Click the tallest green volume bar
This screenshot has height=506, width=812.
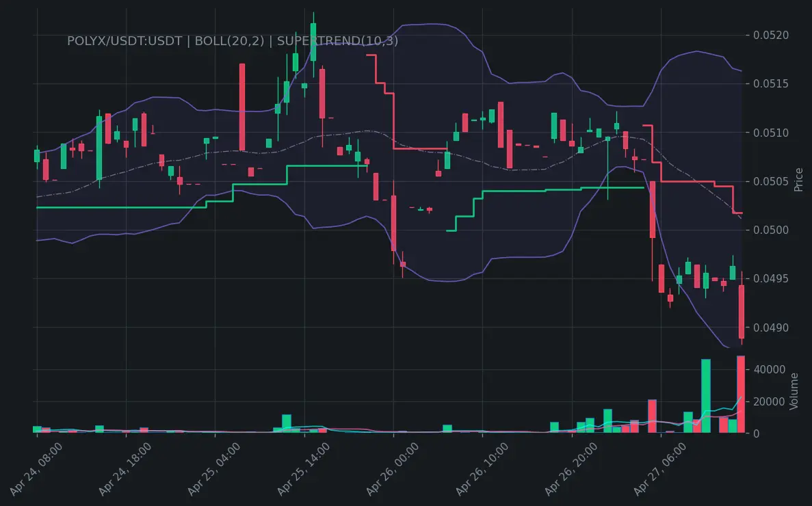coord(706,397)
